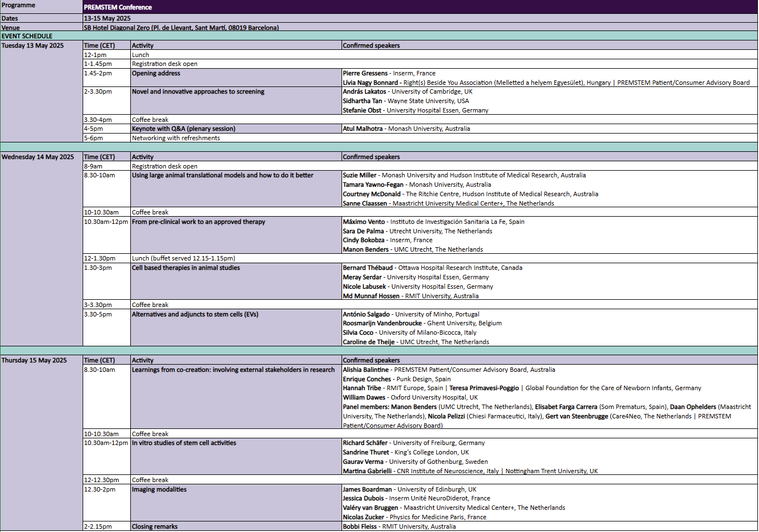This screenshot has height=532, width=759.
Task: Click the Martina Gabrielli speaker line
Action: click(x=470, y=471)
